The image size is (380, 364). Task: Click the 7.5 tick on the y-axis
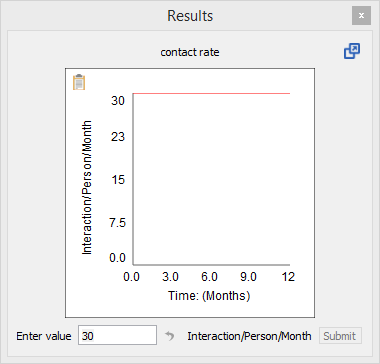[118, 223]
